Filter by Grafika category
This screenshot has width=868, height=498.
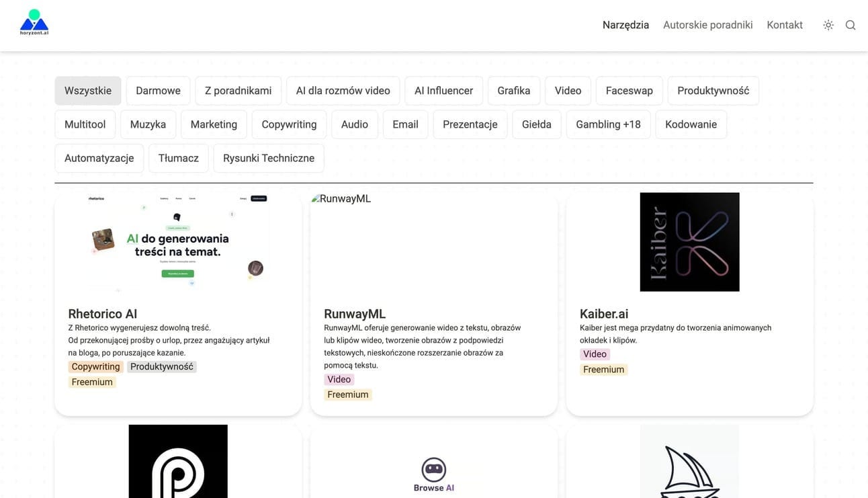(x=514, y=91)
